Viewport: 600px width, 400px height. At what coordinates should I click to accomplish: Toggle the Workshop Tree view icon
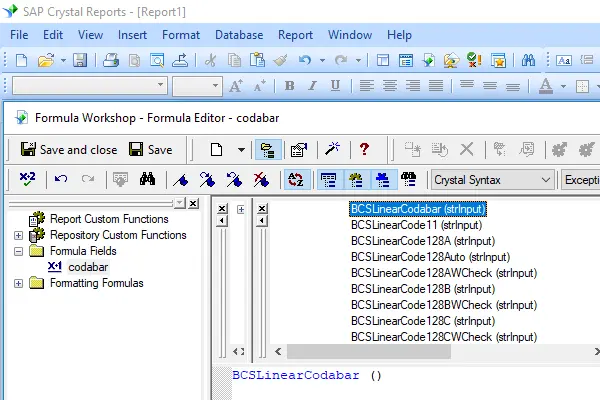(x=268, y=149)
